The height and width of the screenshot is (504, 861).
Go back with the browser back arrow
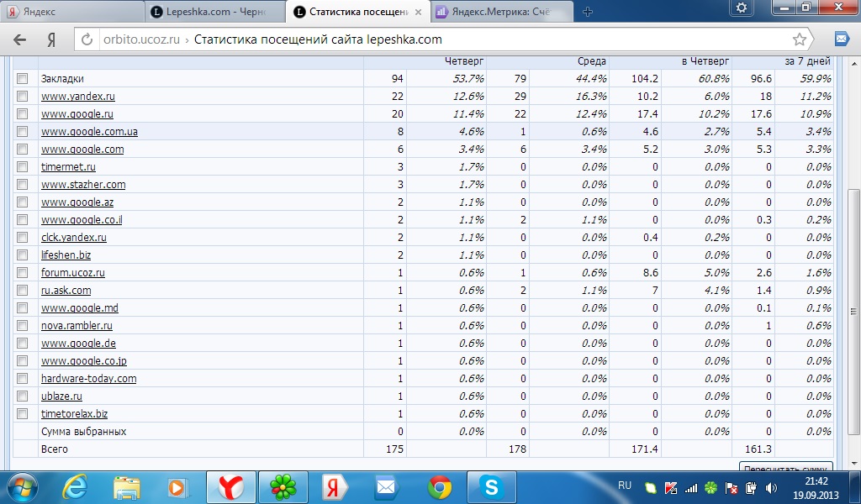(20, 39)
